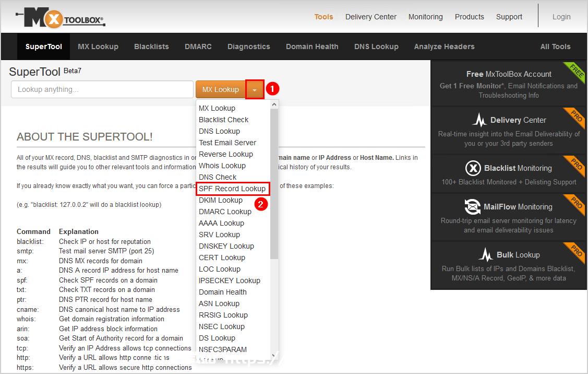588x374 pixels.
Task: Click the orange MX Lookup button
Action: click(x=221, y=90)
